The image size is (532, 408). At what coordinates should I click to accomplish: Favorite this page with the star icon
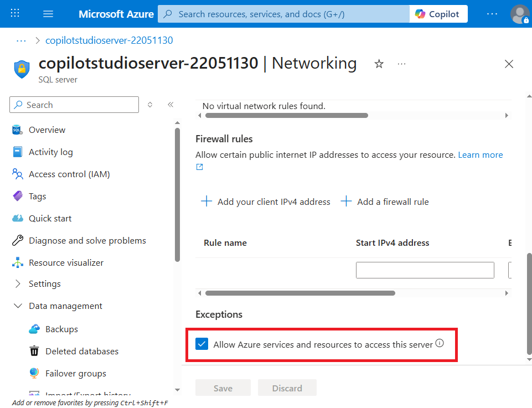point(379,64)
